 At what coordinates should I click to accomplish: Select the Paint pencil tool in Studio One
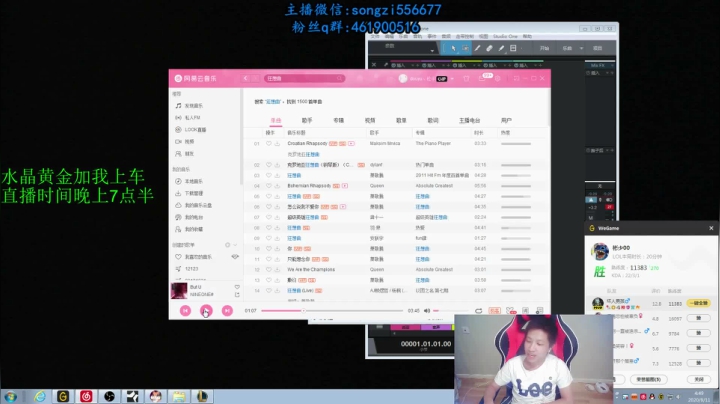(x=501, y=48)
